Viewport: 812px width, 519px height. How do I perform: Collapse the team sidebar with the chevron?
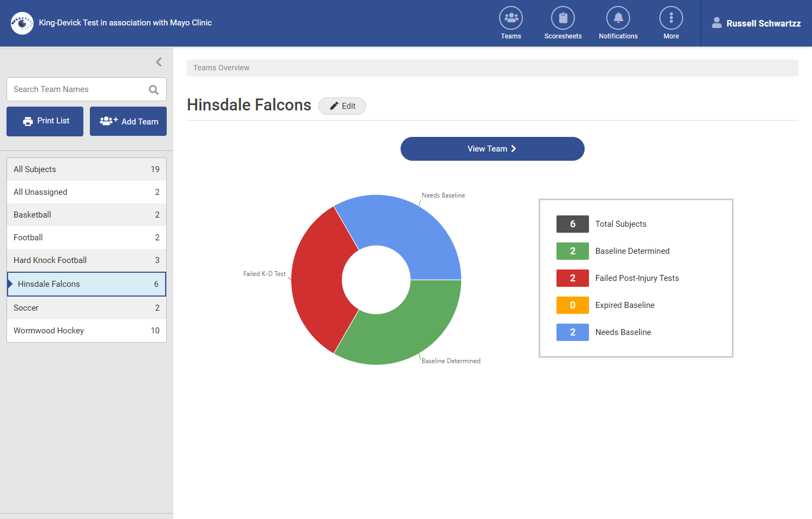[x=159, y=62]
